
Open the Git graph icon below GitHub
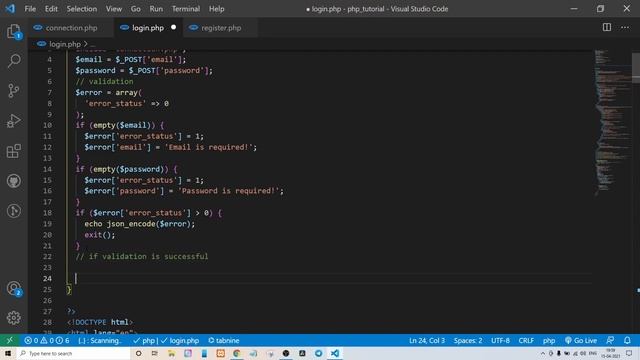tap(13, 211)
